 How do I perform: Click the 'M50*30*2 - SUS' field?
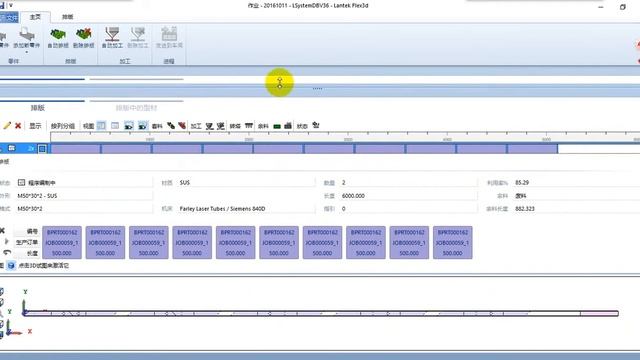point(84,196)
